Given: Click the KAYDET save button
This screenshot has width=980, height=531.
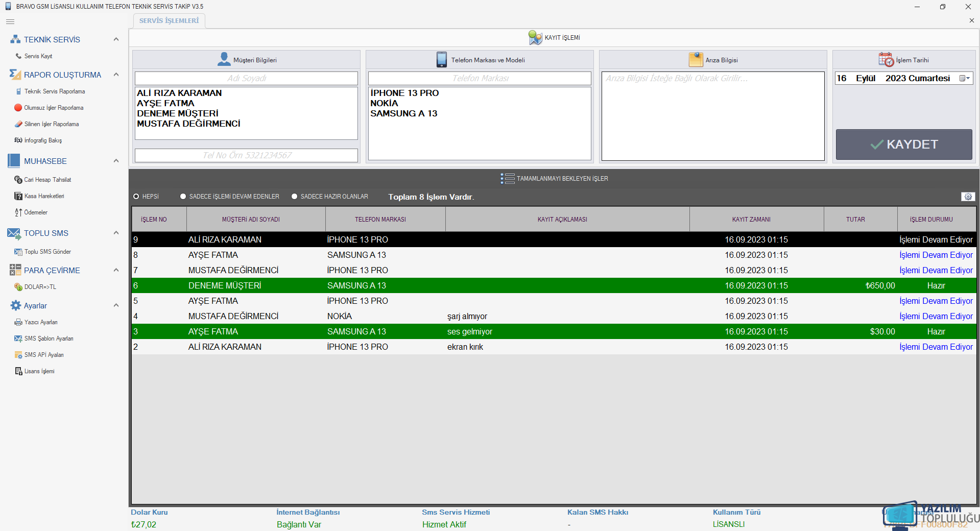Looking at the screenshot, I should click(904, 144).
